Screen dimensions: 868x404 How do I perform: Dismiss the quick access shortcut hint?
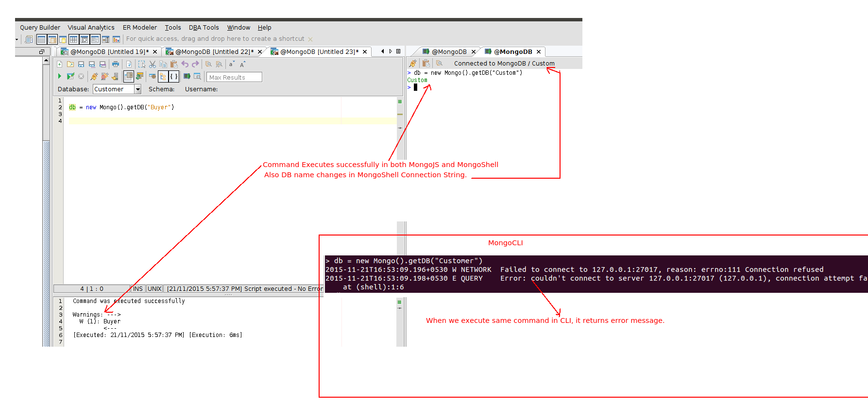pyautogui.click(x=310, y=39)
